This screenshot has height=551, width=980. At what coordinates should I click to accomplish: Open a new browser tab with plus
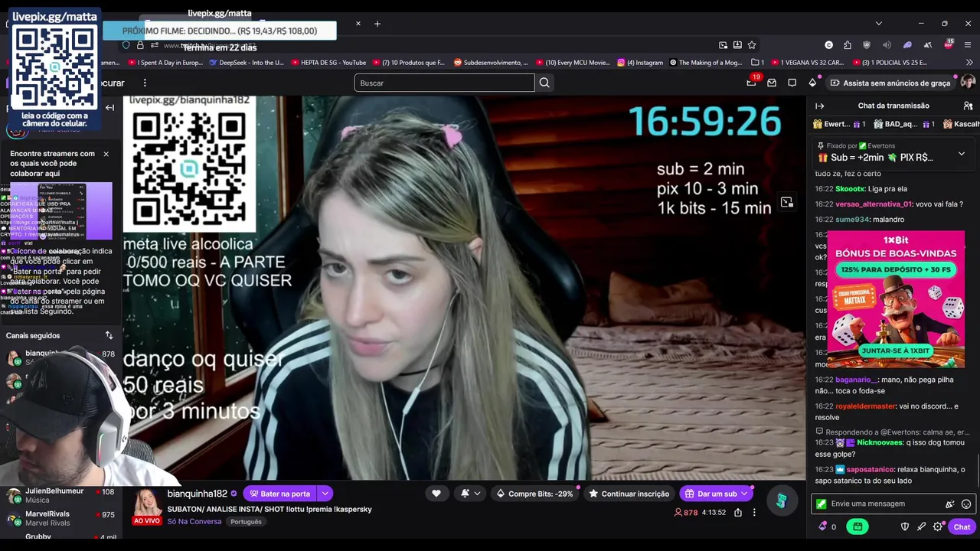tap(377, 24)
